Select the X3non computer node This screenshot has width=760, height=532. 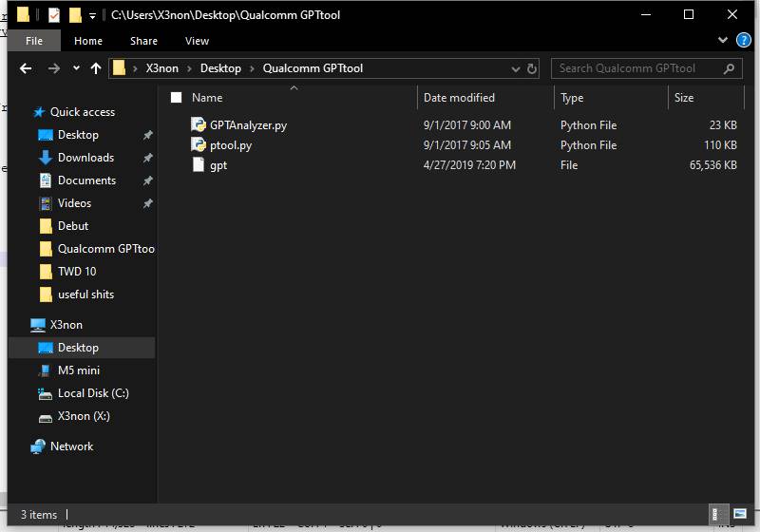coord(66,325)
